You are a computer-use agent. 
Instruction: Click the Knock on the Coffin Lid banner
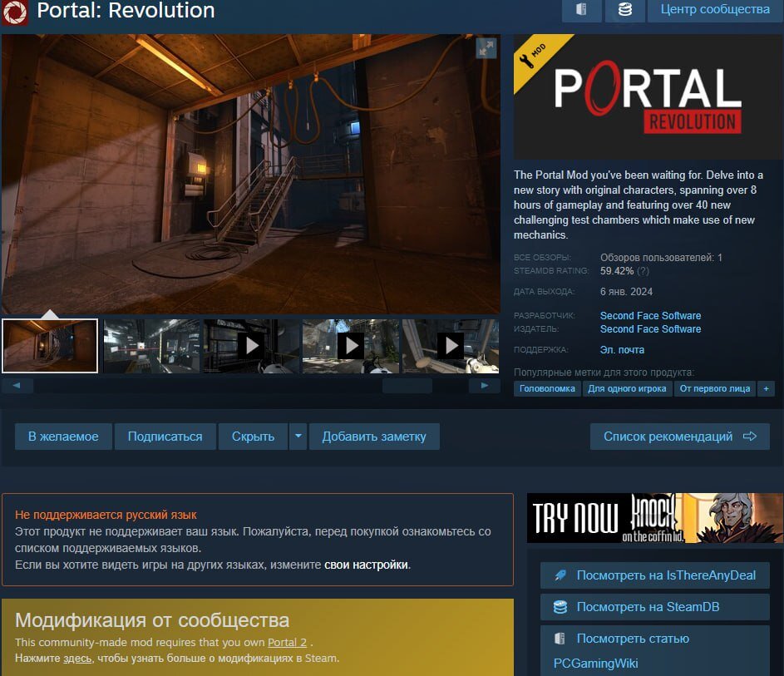point(655,518)
